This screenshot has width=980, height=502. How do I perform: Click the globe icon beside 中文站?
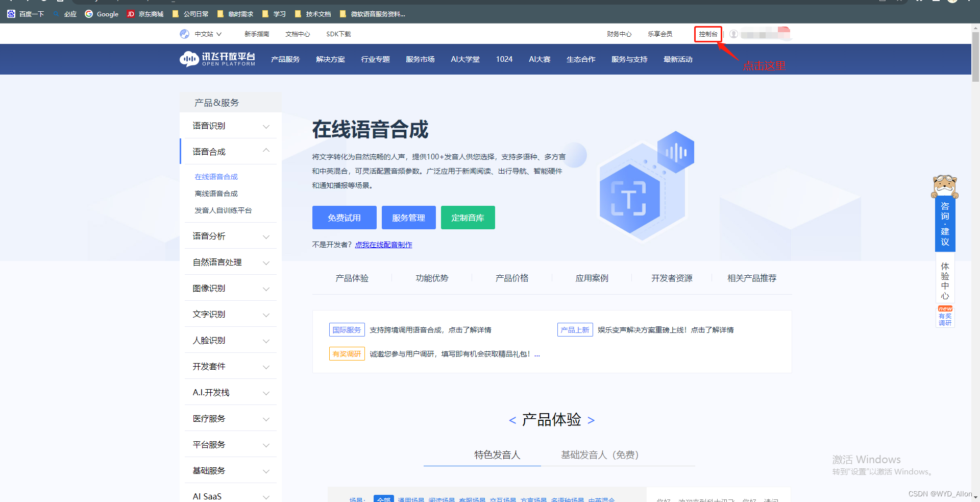pos(184,34)
